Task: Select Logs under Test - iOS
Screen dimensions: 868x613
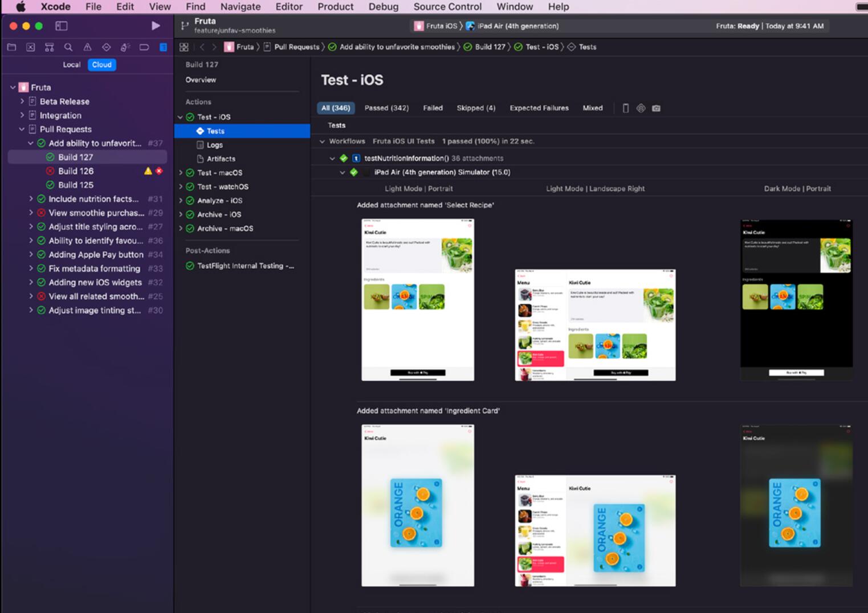Action: (x=214, y=145)
